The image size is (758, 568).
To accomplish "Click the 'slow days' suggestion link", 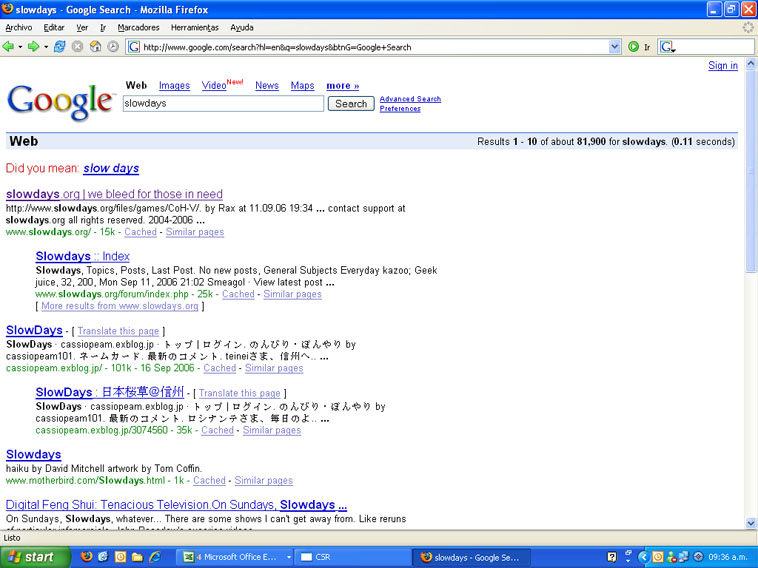I will click(111, 168).
